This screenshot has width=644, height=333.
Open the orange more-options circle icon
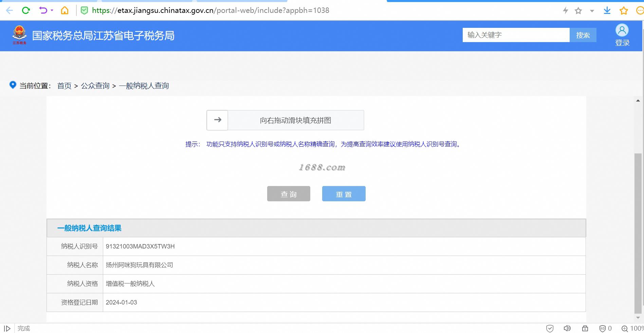click(x=640, y=11)
